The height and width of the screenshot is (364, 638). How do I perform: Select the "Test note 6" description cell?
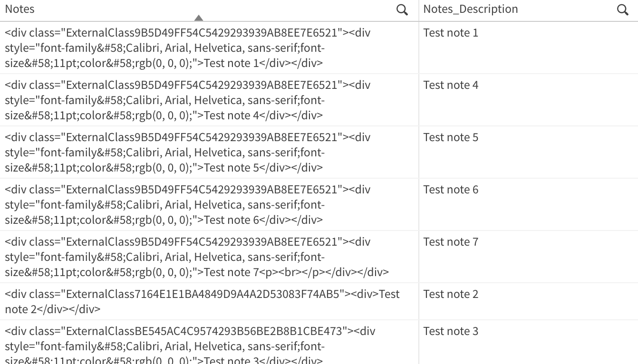point(451,190)
